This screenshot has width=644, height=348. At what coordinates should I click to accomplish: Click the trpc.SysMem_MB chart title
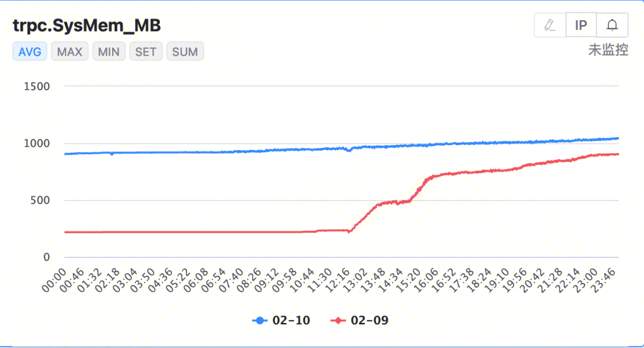(x=86, y=26)
